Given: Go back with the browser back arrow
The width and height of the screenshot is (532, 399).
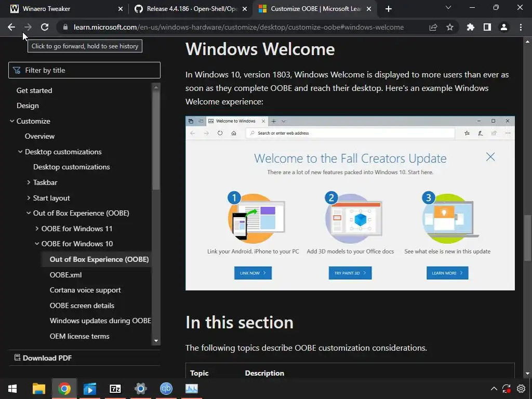Looking at the screenshot, I should coord(11,27).
